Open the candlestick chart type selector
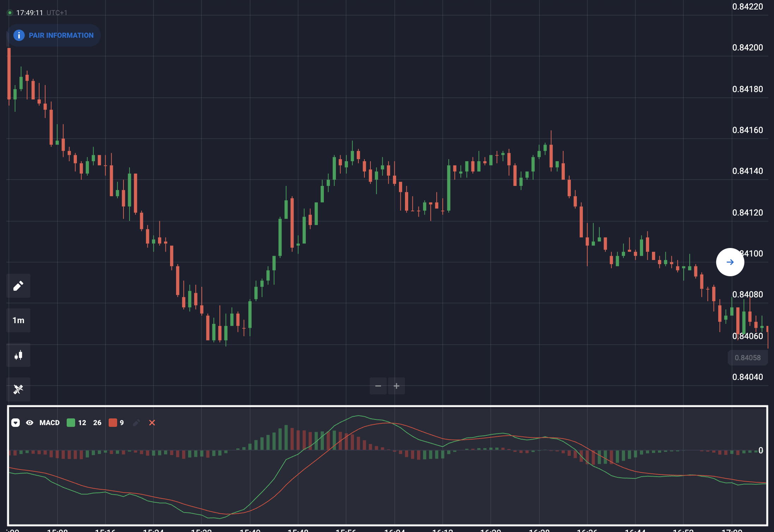The height and width of the screenshot is (532, 774). [18, 355]
